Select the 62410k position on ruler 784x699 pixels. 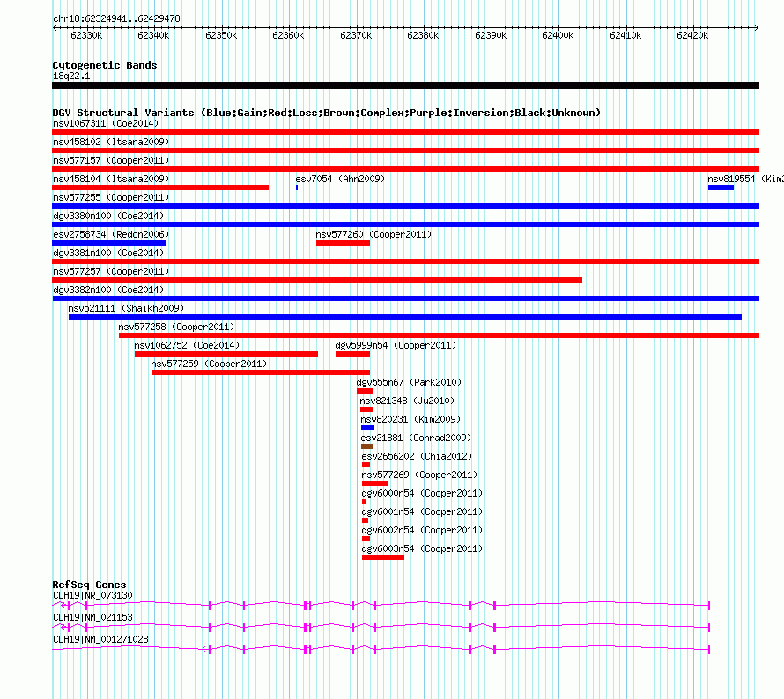point(625,35)
